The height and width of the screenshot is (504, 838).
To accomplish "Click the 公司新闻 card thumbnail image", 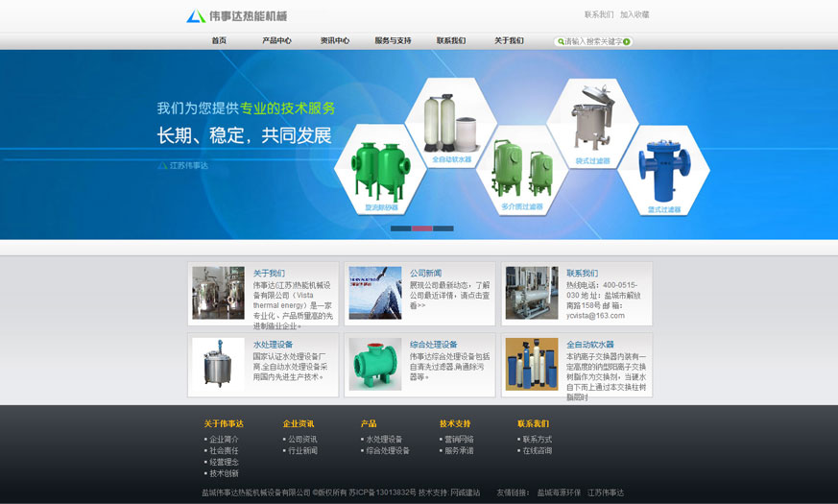I will [375, 293].
